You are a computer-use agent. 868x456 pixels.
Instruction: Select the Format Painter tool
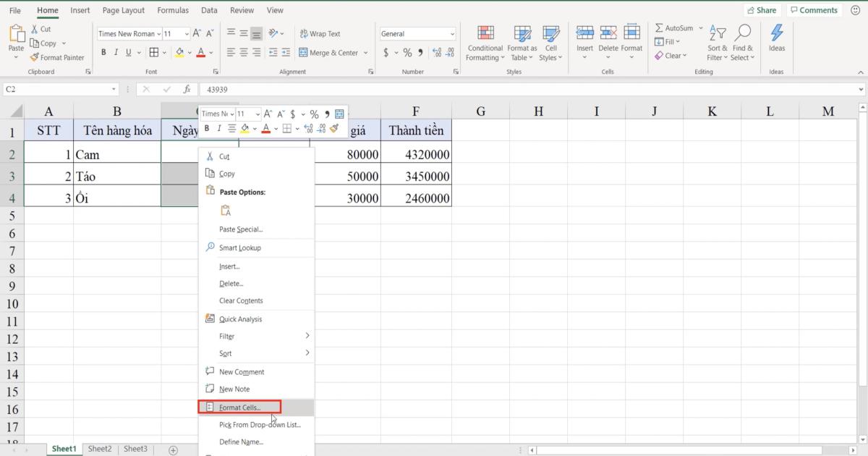coord(58,57)
